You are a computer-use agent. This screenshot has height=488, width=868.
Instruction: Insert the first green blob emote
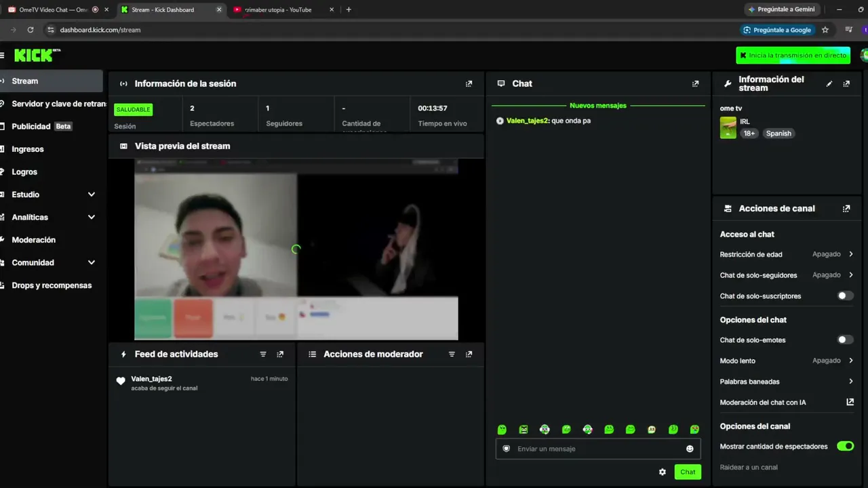click(x=502, y=430)
